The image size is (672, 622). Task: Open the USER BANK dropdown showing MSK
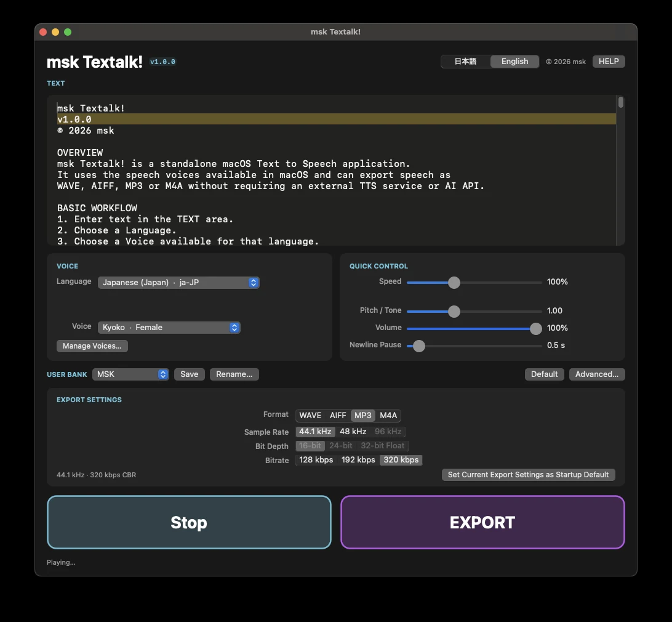click(x=130, y=374)
